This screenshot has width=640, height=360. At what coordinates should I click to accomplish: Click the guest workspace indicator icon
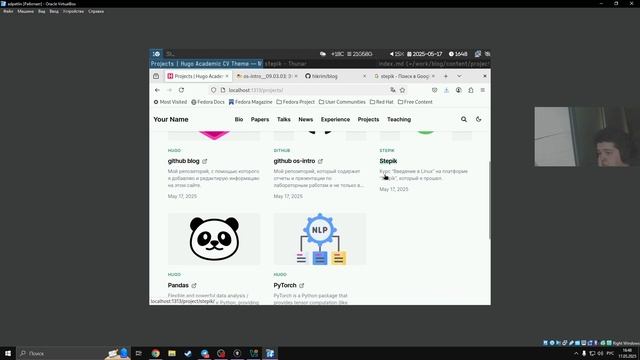point(156,53)
